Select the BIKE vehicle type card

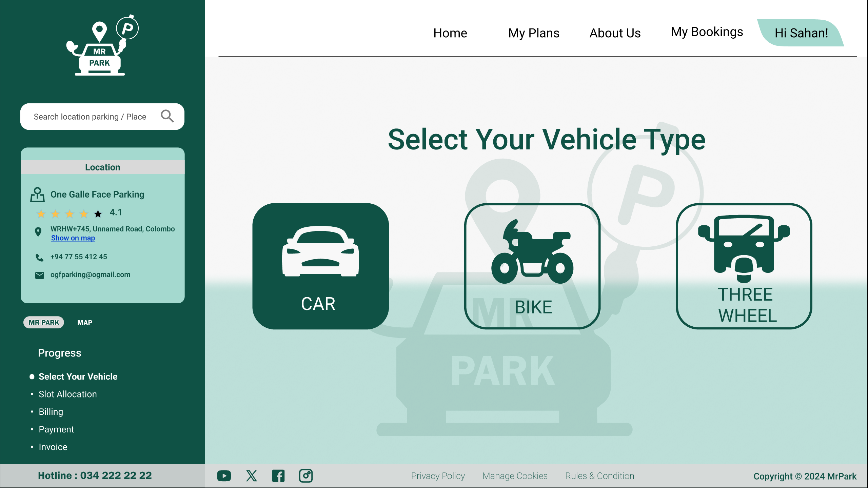point(533,270)
